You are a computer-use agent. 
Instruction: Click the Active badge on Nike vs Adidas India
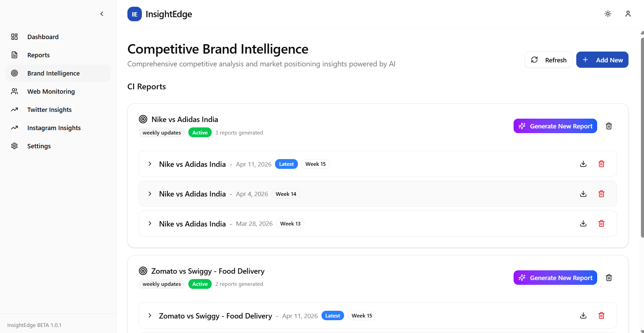pos(200,132)
